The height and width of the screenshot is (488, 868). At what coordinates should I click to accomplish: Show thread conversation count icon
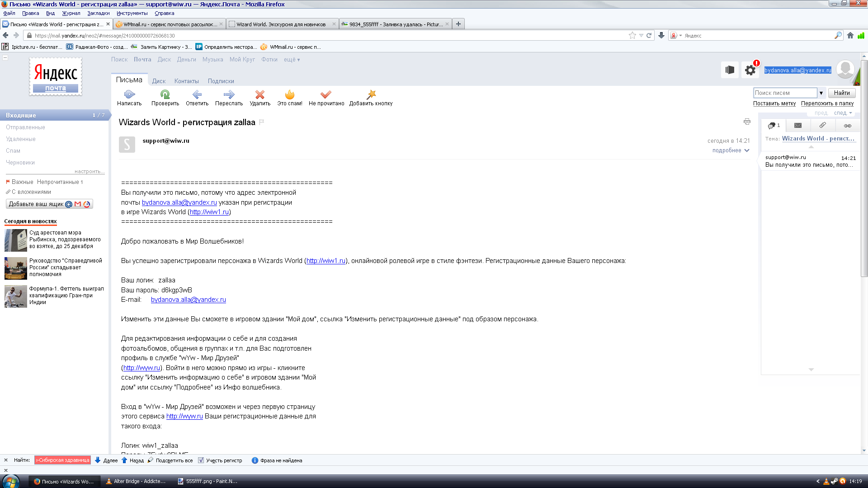774,126
